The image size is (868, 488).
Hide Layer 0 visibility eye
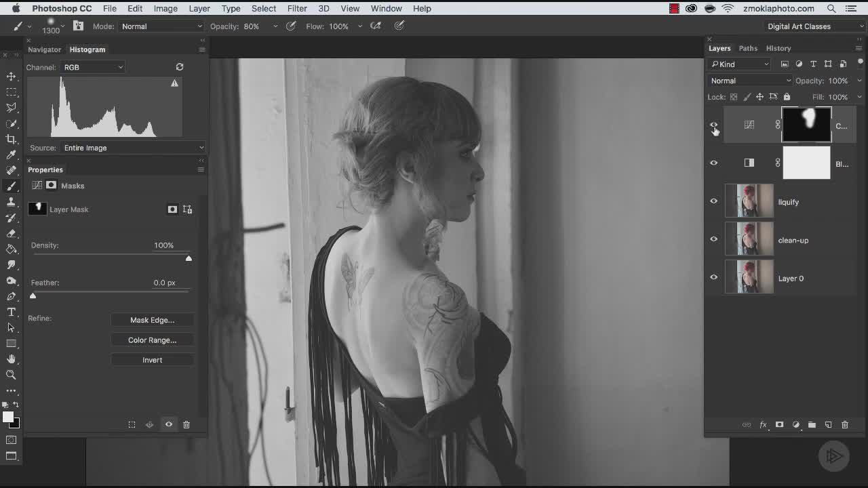(x=713, y=277)
